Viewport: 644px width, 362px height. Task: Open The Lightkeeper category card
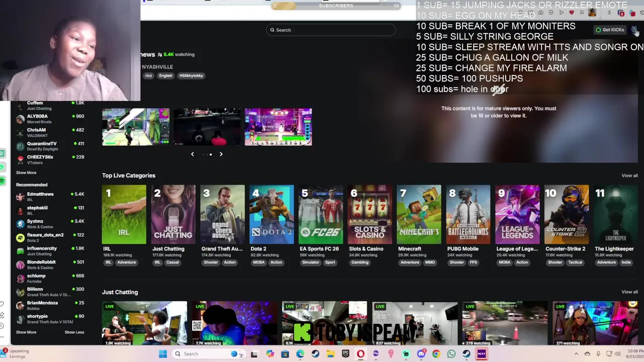pyautogui.click(x=616, y=215)
